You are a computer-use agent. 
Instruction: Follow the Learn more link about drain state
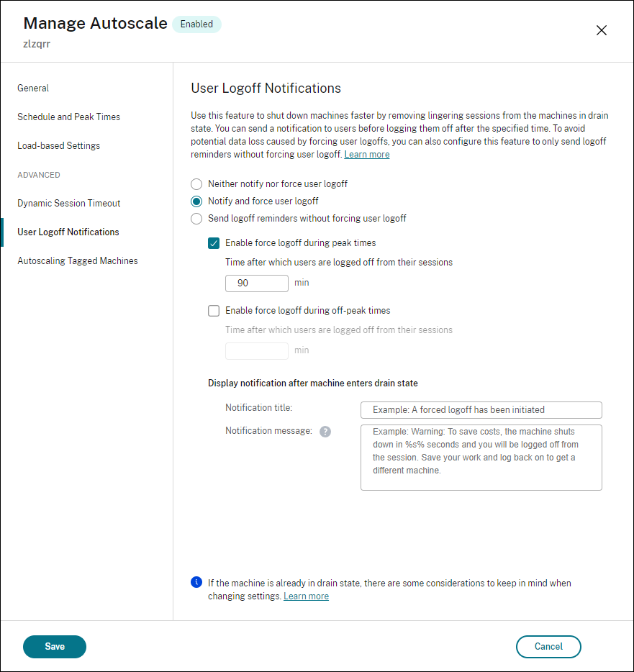[306, 596]
